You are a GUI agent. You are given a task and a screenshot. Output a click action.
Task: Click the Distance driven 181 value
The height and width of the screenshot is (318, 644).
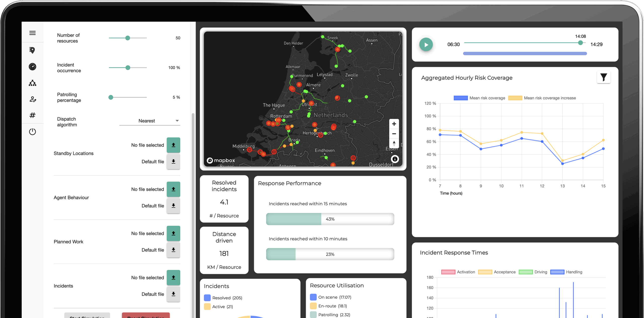click(224, 254)
